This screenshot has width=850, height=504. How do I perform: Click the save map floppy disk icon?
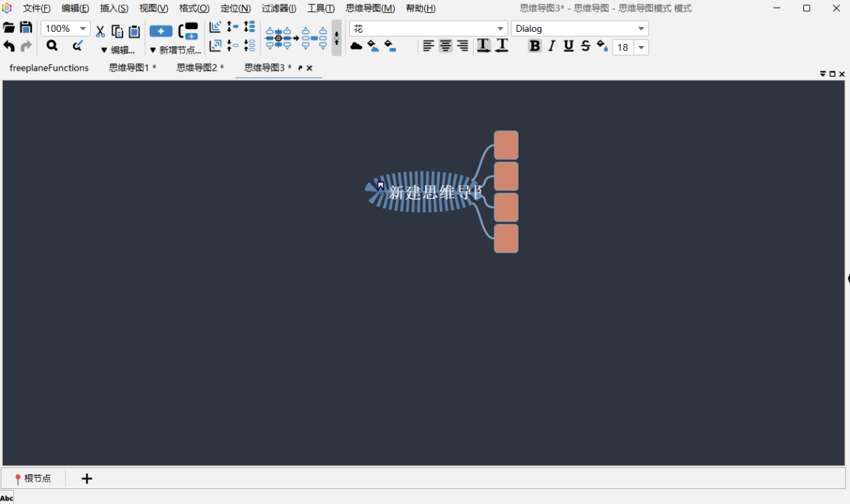(26, 28)
